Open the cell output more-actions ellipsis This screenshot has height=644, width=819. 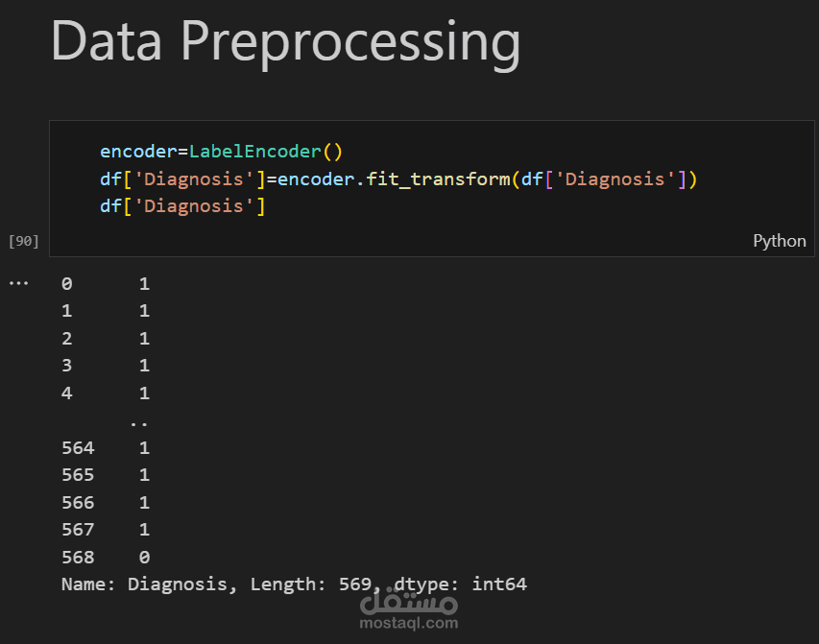pyautogui.click(x=19, y=284)
